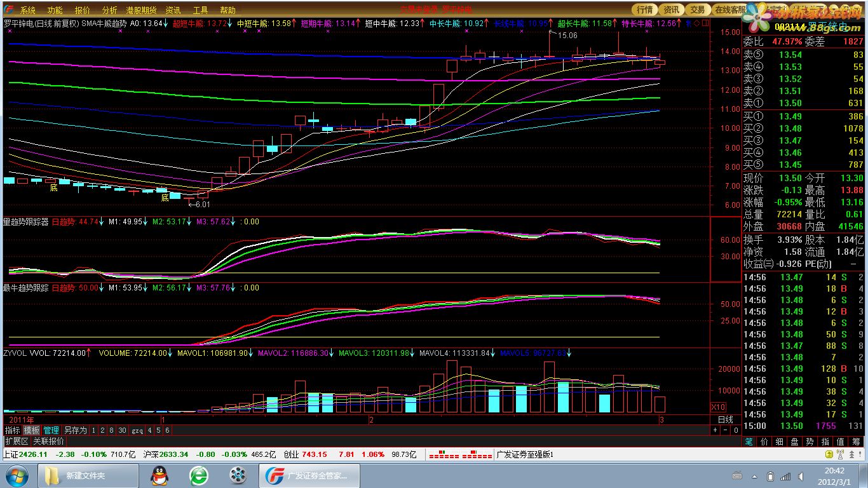Select template slot 8

pyautogui.click(x=111, y=430)
